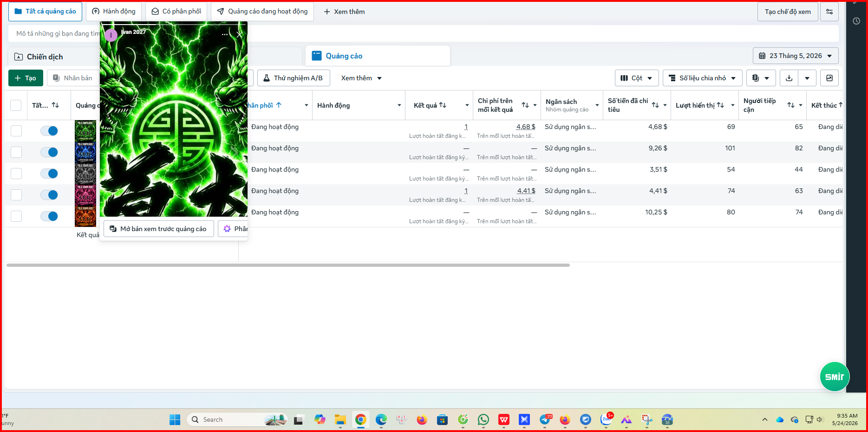
Task: Open Lượt hiển thị column menu arrow
Action: [732, 105]
